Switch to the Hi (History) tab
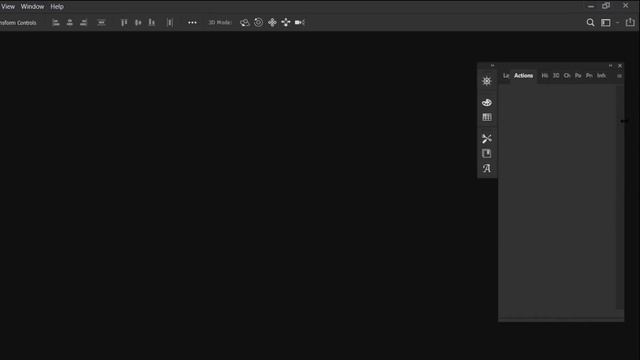Image resolution: width=640 pixels, height=360 pixels. coord(544,76)
